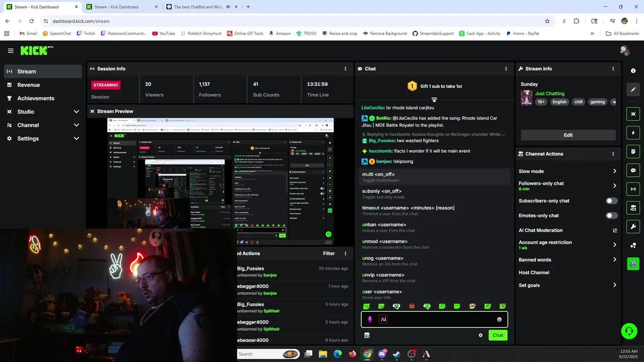Click the green support headset button
The height and width of the screenshot is (362, 644).
pyautogui.click(x=629, y=331)
